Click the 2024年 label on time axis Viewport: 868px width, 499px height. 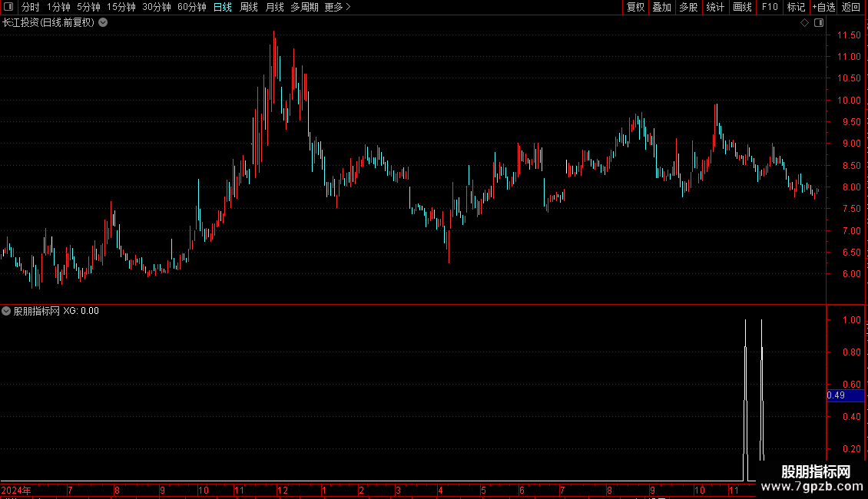pos(16,490)
